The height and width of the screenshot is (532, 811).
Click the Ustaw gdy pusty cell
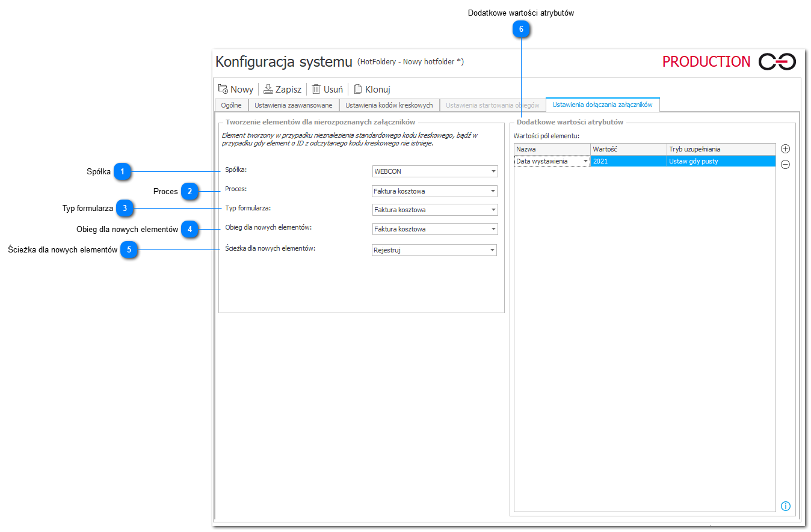(x=721, y=161)
